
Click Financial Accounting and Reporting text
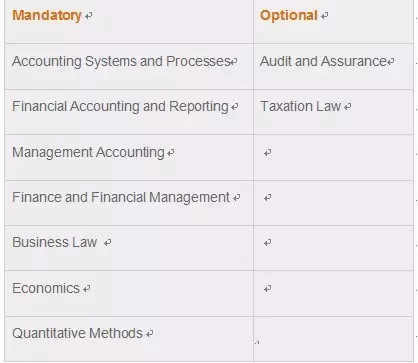pos(120,107)
